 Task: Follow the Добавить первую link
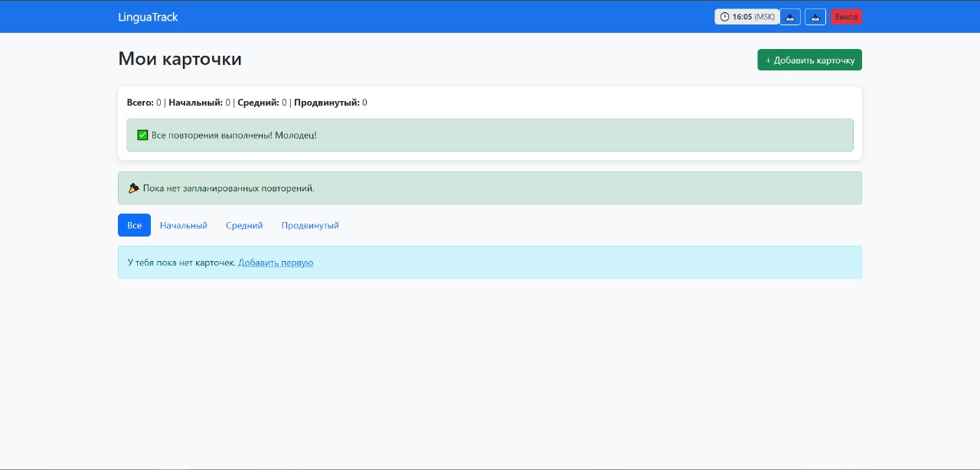276,263
